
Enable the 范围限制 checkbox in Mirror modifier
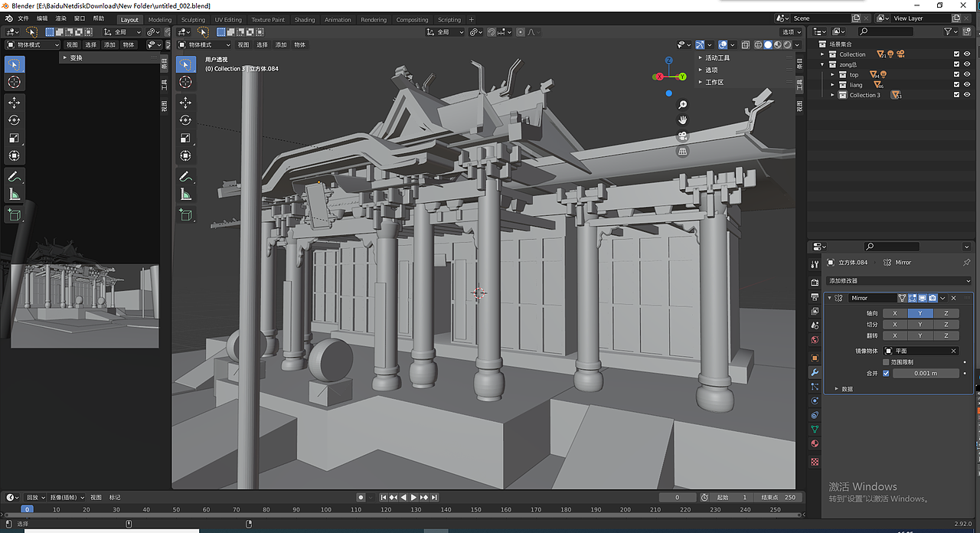(x=886, y=362)
